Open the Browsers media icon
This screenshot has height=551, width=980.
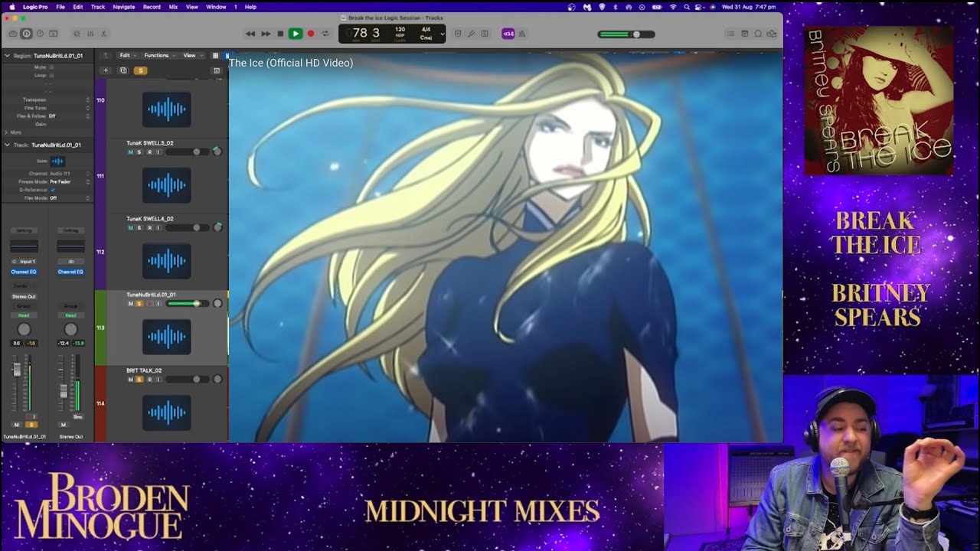point(772,34)
